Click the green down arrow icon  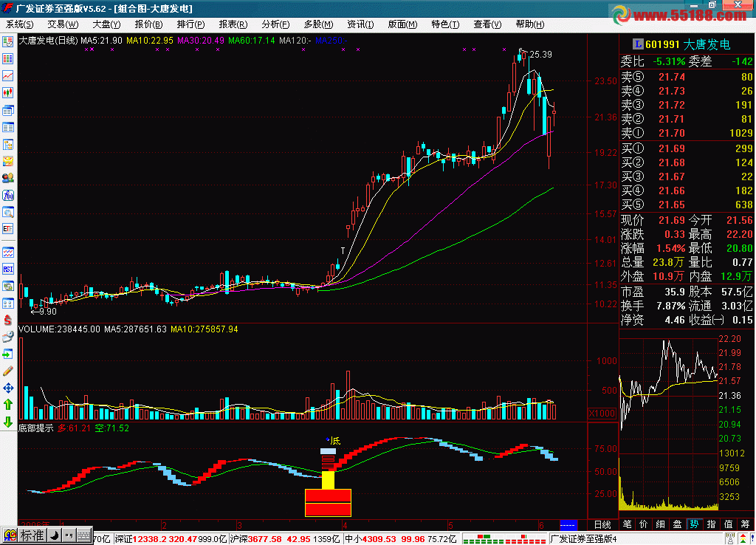pyautogui.click(x=7, y=422)
